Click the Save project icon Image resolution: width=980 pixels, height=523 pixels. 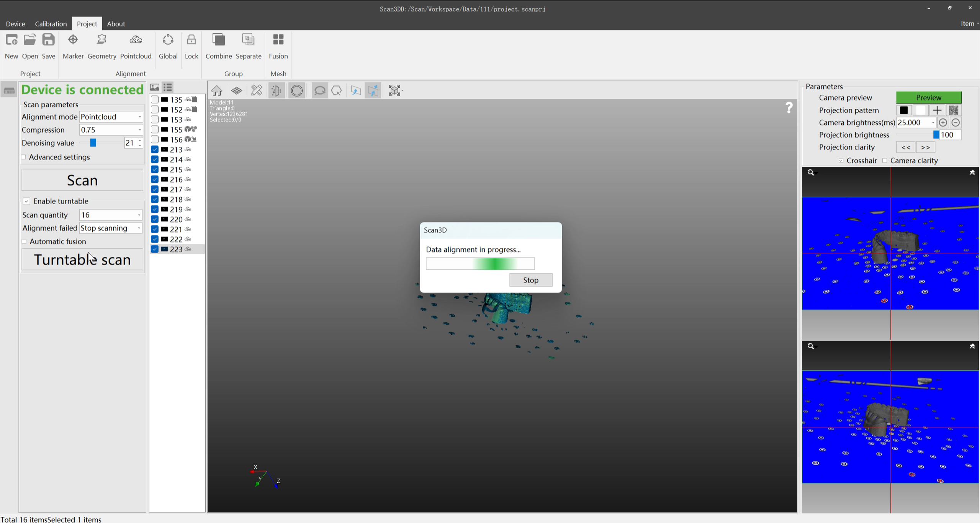coord(49,40)
